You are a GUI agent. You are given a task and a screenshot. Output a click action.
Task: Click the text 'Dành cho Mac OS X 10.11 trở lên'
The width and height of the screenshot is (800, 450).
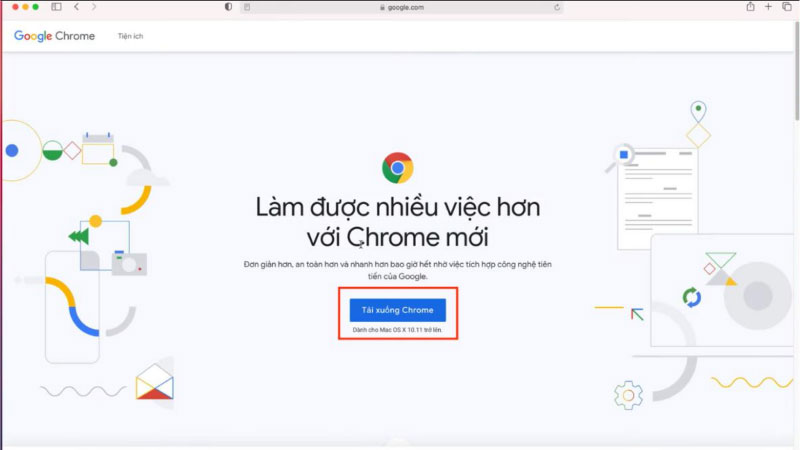(x=397, y=330)
